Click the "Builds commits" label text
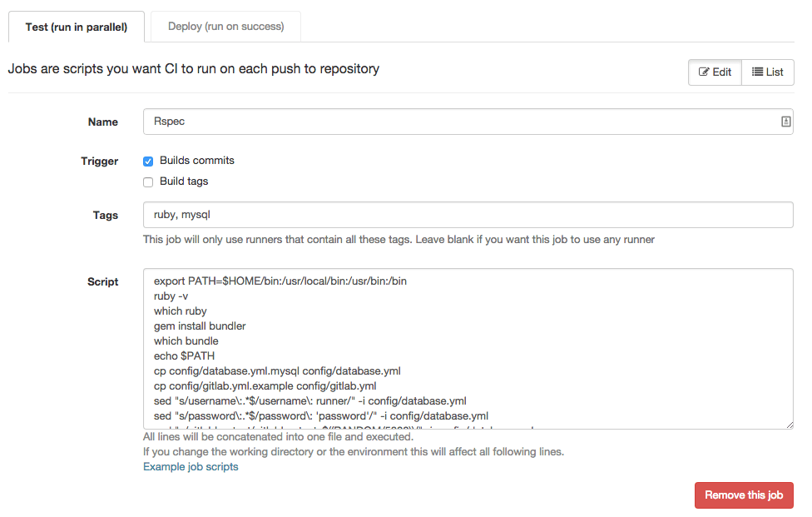The height and width of the screenshot is (517, 812). (x=197, y=161)
